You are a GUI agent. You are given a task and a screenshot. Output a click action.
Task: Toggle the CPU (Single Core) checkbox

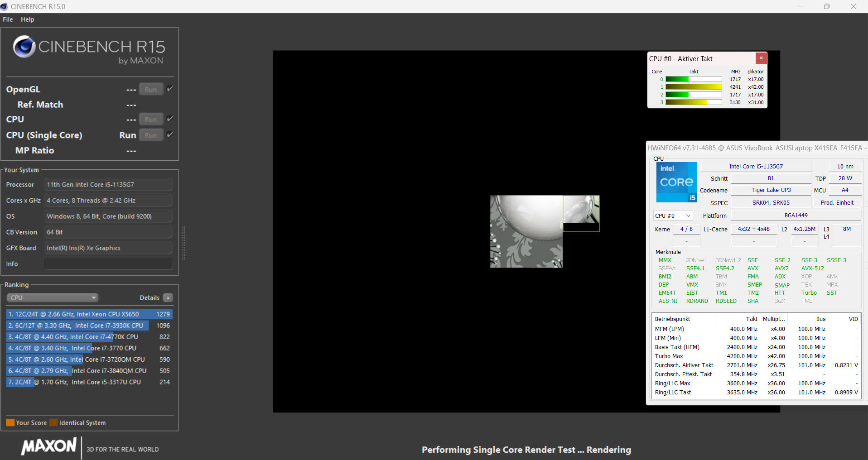pyautogui.click(x=170, y=134)
